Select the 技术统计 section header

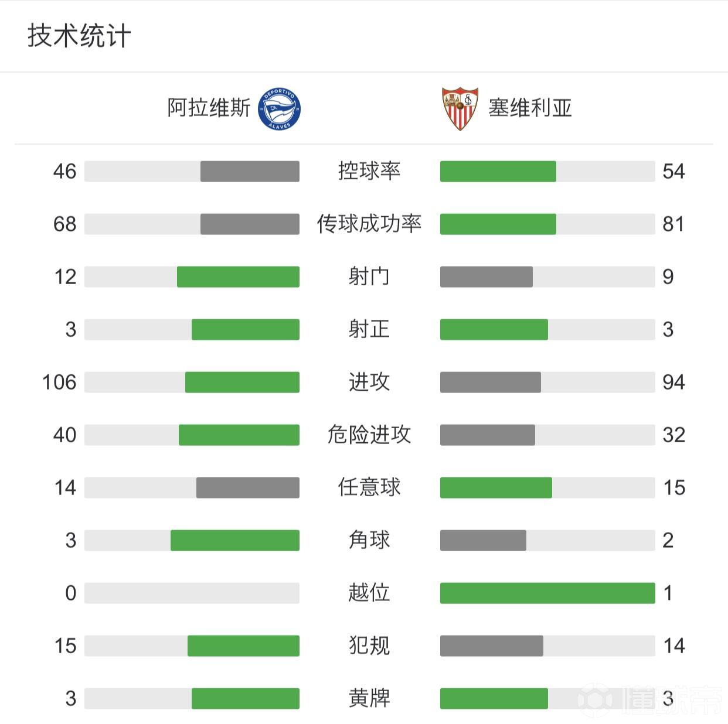[x=79, y=36]
